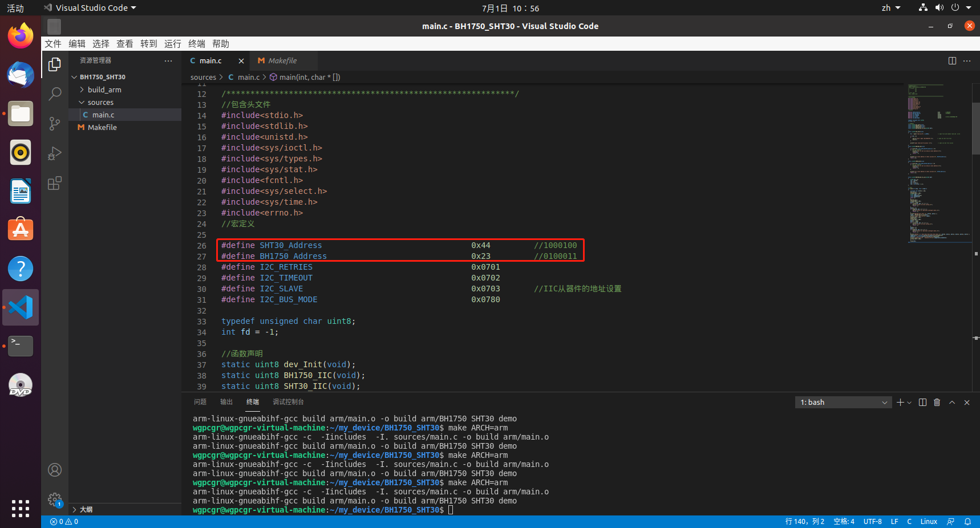Open the editor More Actions menu
The image size is (980, 528).
coord(967,61)
